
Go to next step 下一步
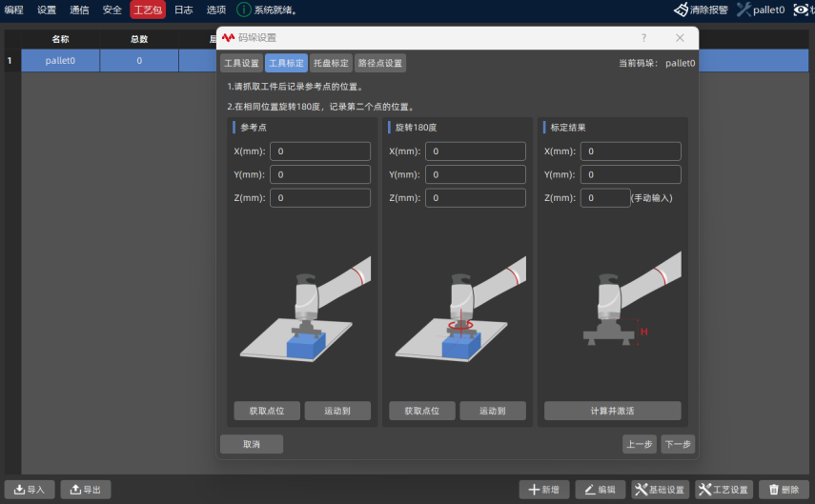tap(679, 444)
